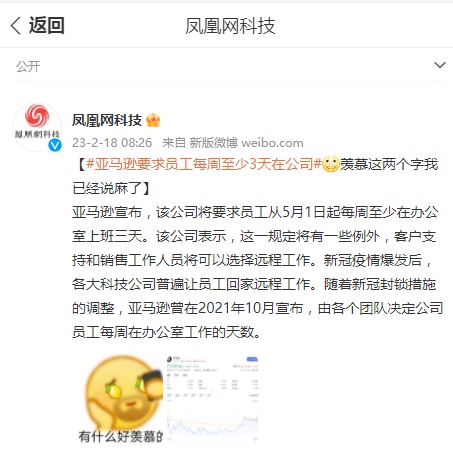The image size is (453, 456).
Task: Tap the 有什么好羡慕的 caption on the meme
Action: (x=121, y=436)
